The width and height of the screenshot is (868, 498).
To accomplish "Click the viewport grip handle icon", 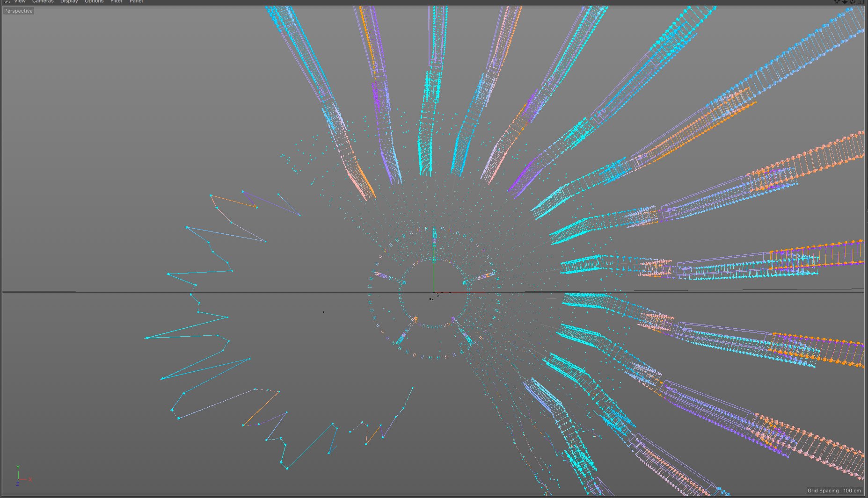I will click(7, 2).
